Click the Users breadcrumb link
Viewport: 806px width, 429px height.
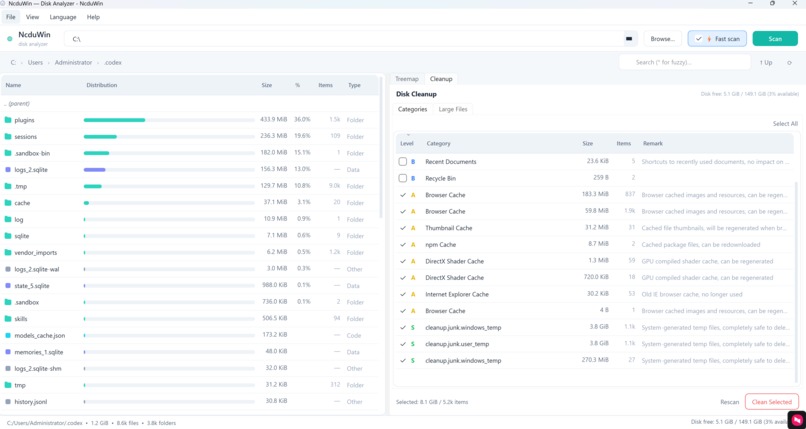point(35,63)
